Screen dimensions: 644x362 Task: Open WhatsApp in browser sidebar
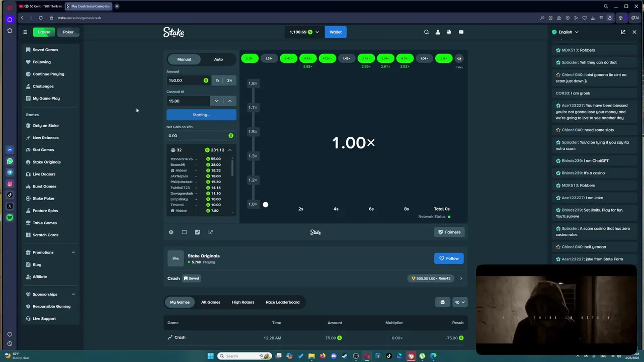pos(10,161)
